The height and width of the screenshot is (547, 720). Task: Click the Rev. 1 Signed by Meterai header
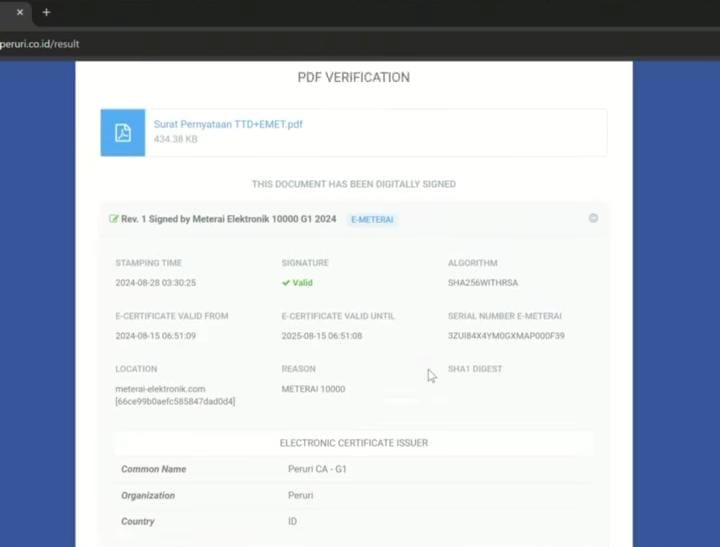229,219
